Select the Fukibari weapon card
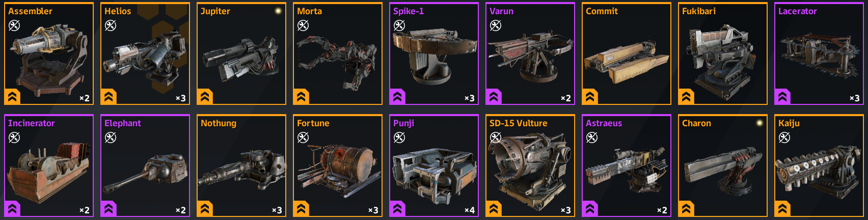 coord(722,53)
